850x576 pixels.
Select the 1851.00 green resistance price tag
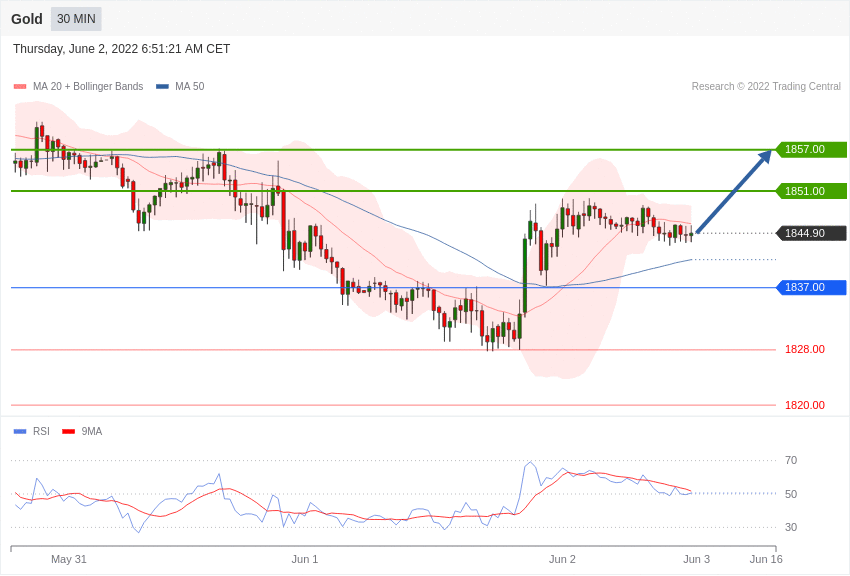pyautogui.click(x=811, y=191)
